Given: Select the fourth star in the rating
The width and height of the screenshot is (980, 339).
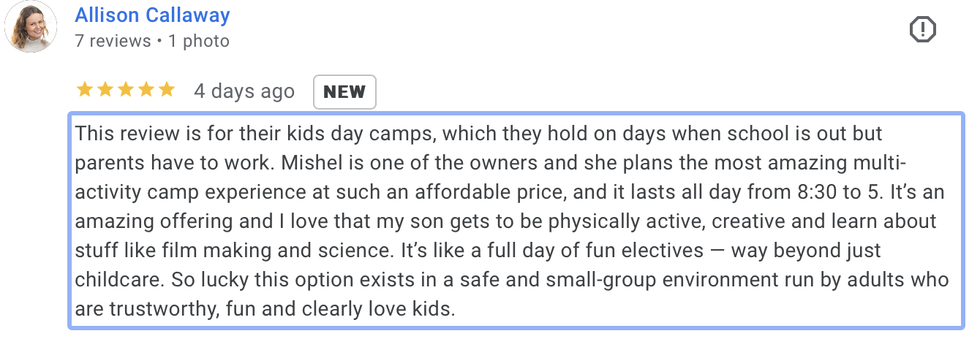Looking at the screenshot, I should coord(146,90).
